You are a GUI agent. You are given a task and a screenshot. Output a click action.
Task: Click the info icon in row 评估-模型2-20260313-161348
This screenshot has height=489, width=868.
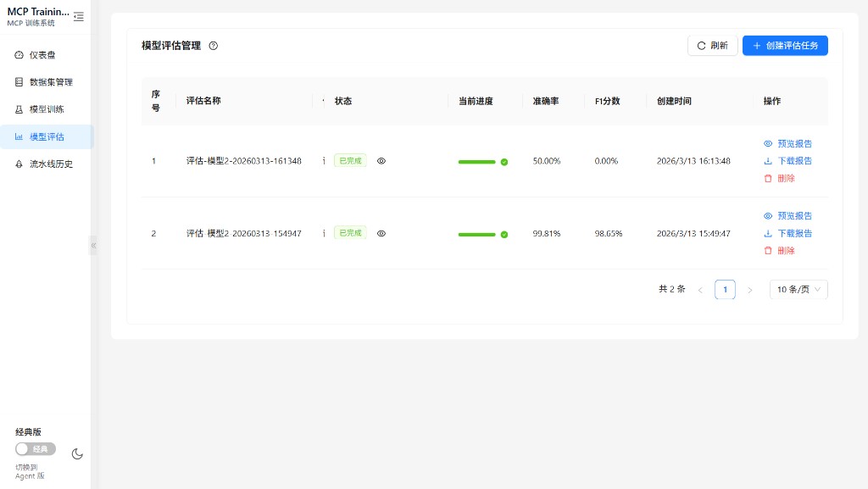point(324,161)
